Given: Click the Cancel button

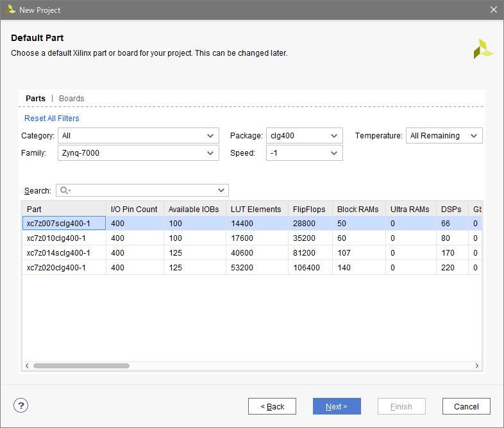Looking at the screenshot, I should click(466, 406).
